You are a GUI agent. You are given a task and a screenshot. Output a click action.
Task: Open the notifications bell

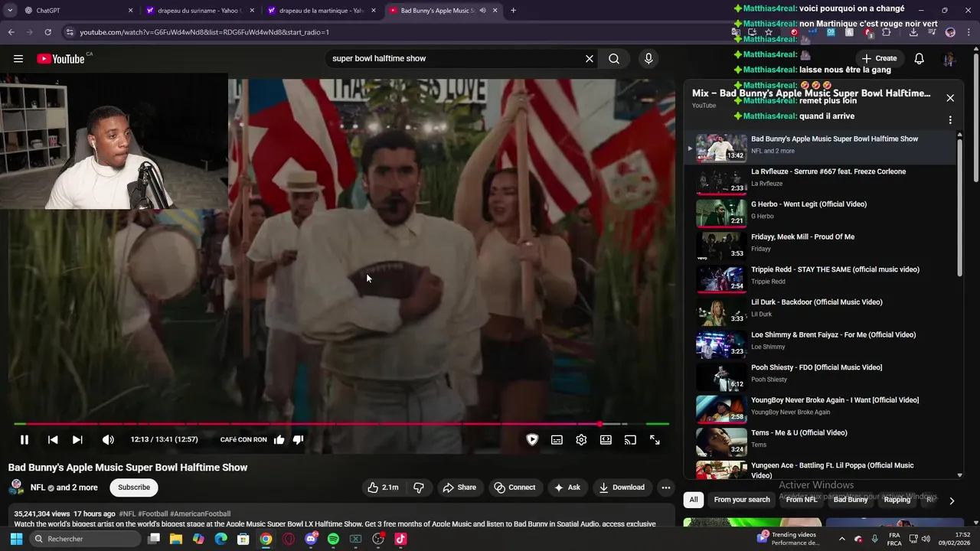point(919,59)
